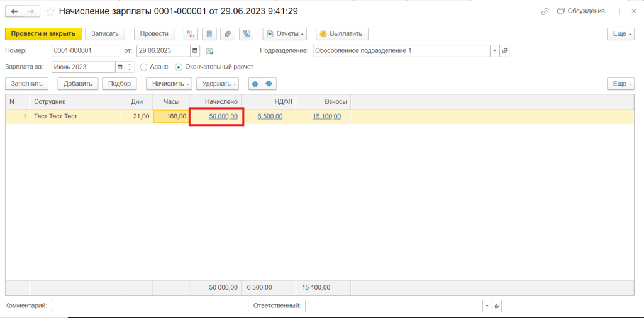The height and width of the screenshot is (318, 644).
Task: Click the salary month stepper arrows
Action: click(130, 67)
